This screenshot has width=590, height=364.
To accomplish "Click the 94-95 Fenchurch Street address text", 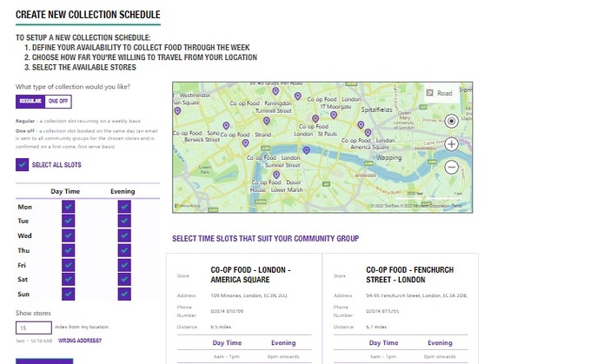I will 416,295.
